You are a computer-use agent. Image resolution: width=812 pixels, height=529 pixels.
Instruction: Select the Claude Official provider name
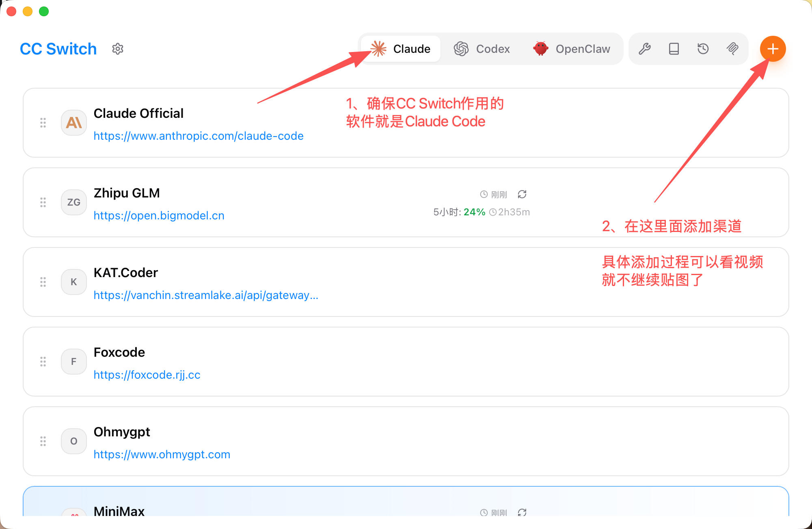pyautogui.click(x=138, y=113)
